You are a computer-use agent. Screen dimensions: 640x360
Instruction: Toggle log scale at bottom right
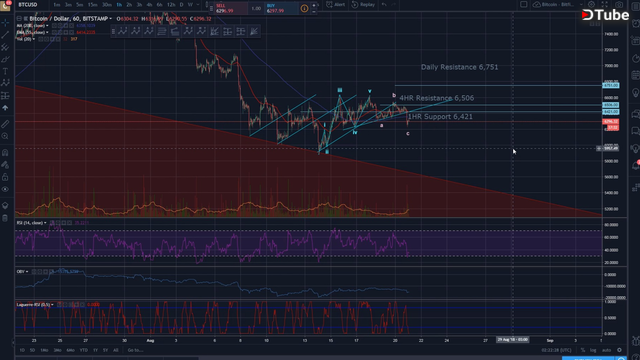(x=593, y=350)
